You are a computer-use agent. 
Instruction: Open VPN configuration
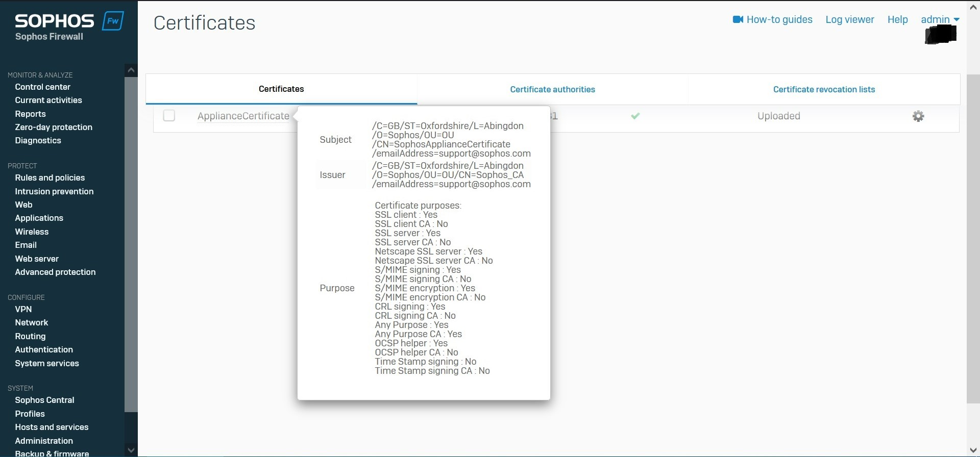click(x=23, y=309)
